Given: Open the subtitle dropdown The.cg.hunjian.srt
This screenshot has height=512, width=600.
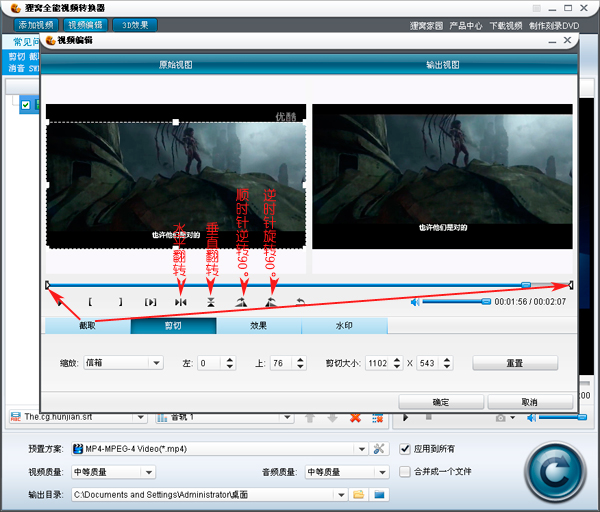Looking at the screenshot, I should click(x=78, y=417).
